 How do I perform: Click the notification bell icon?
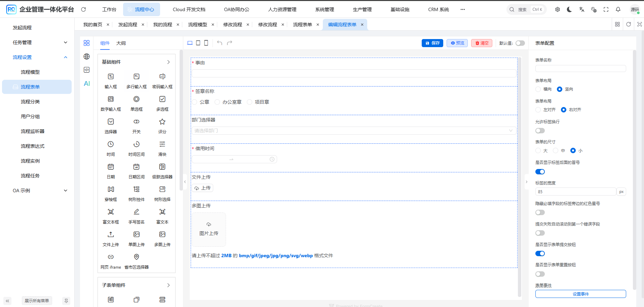pos(618,9)
